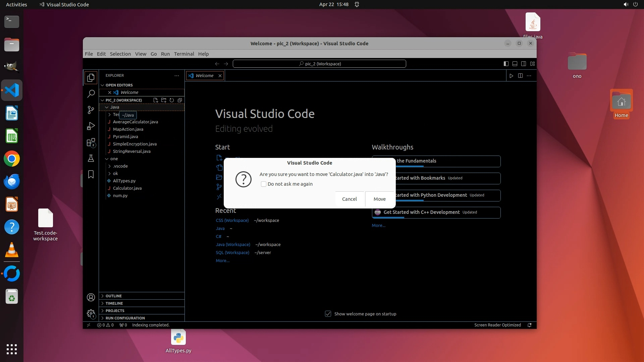Open the Source Control view icon
This screenshot has height=362, width=644.
[x=91, y=110]
